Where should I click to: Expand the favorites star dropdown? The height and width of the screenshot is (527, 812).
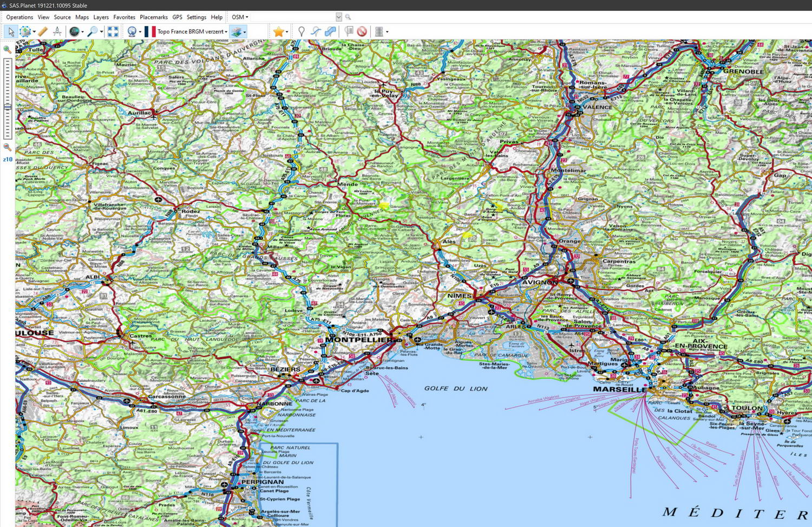pyautogui.click(x=287, y=32)
